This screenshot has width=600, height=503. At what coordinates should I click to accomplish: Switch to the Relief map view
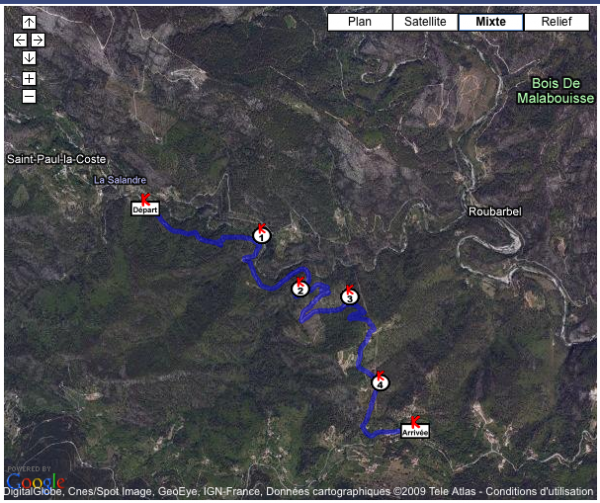(x=557, y=22)
